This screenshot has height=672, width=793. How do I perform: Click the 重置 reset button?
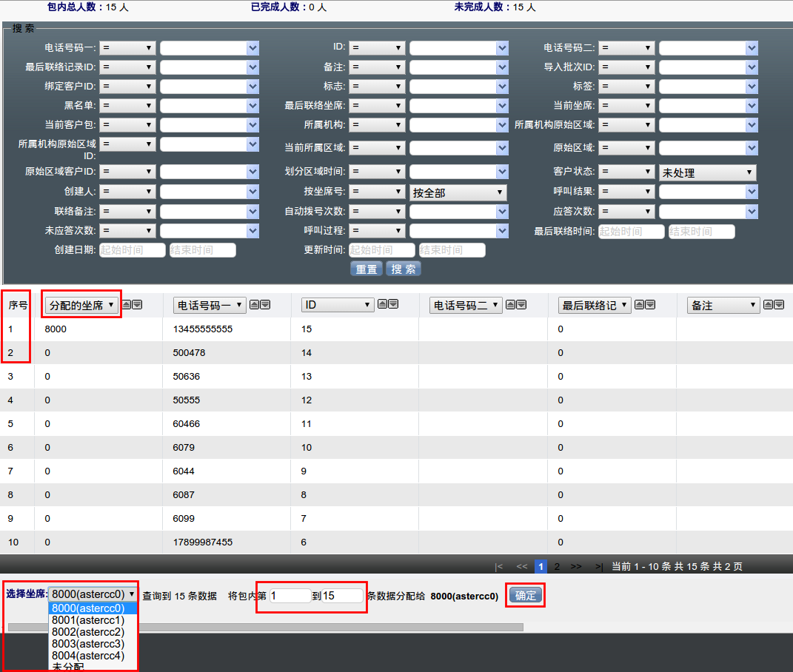coord(366,269)
